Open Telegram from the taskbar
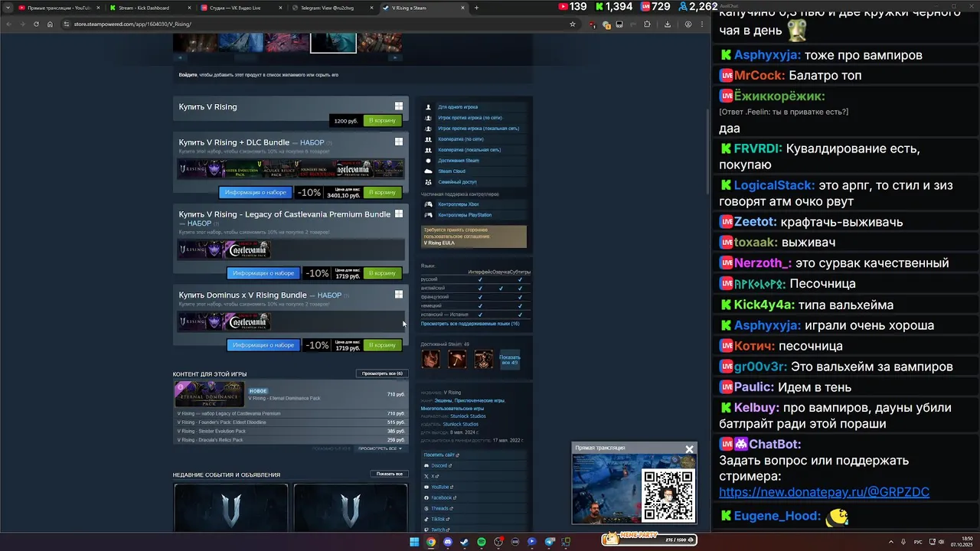This screenshot has height=551, width=980. [x=549, y=542]
